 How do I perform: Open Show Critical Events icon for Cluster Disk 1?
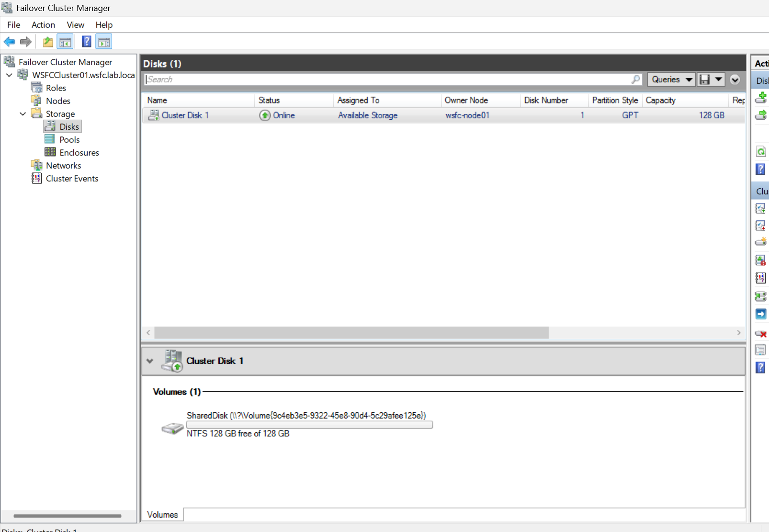click(761, 277)
